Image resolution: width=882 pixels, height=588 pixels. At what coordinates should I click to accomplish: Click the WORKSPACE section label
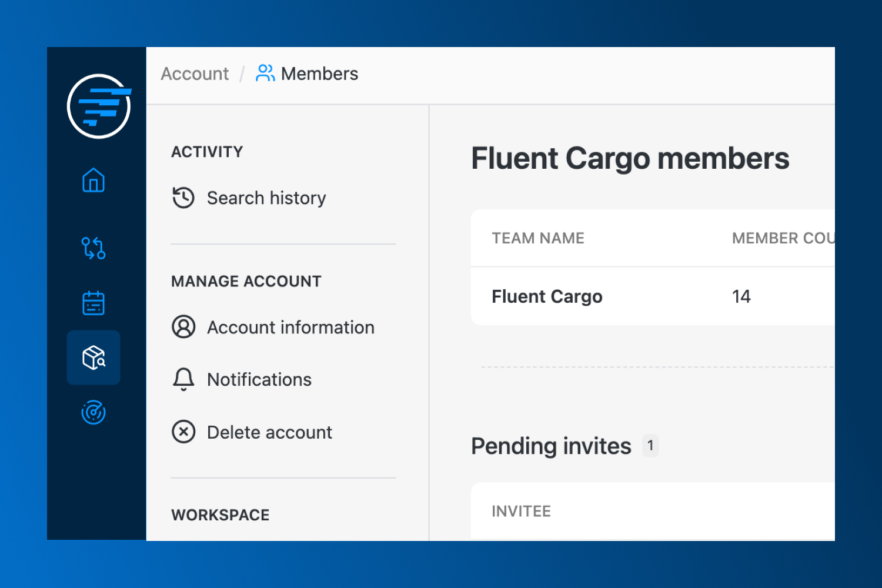click(x=220, y=515)
